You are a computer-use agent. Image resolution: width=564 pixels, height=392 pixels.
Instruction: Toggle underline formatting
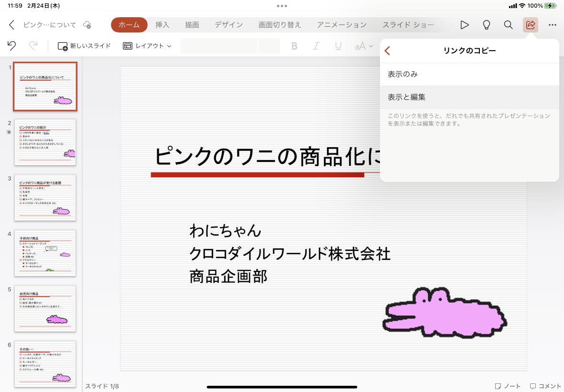tap(338, 46)
